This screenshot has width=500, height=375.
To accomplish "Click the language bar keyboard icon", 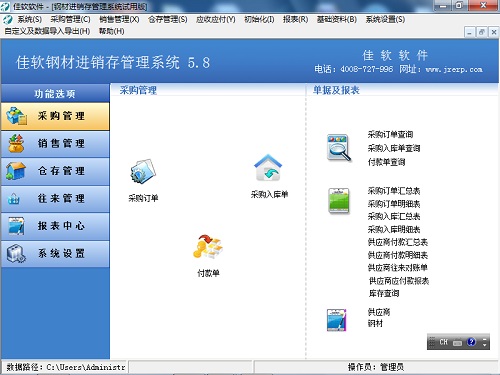I will pyautogui.click(x=458, y=342).
